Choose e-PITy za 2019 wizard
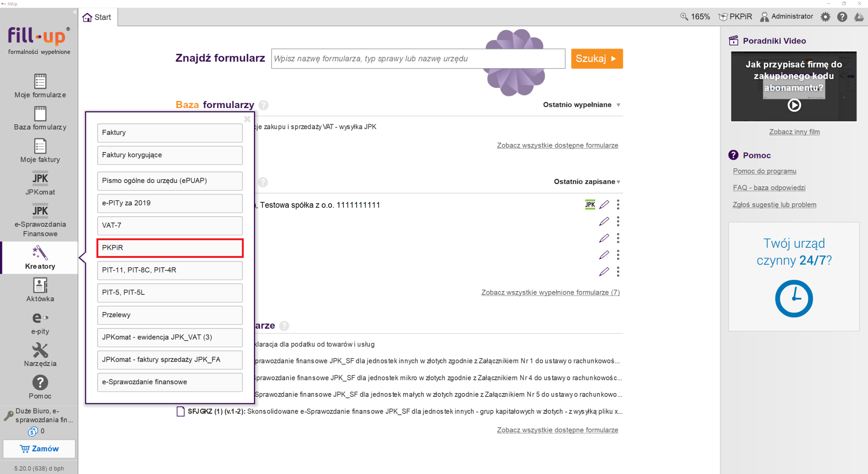The image size is (868, 474). [170, 203]
